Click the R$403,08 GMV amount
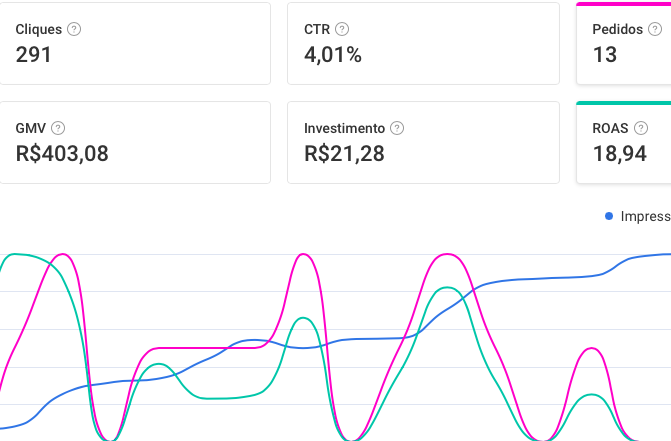The height and width of the screenshot is (441, 671). tap(62, 154)
